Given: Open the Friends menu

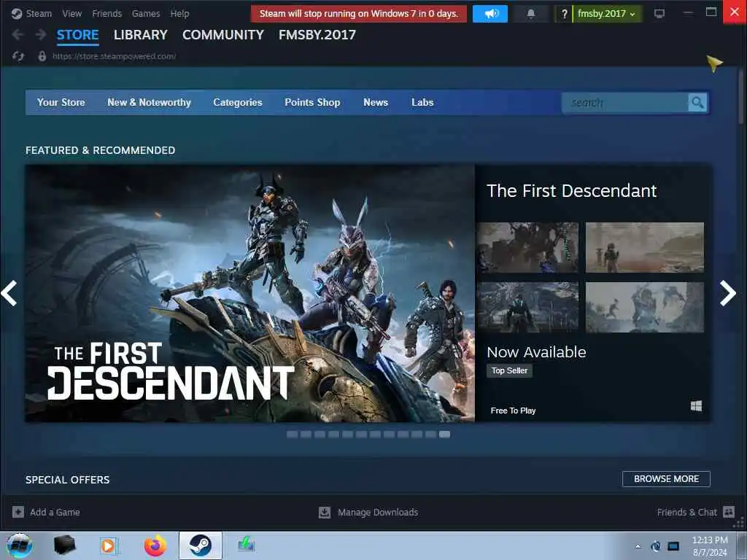Looking at the screenshot, I should point(107,13).
